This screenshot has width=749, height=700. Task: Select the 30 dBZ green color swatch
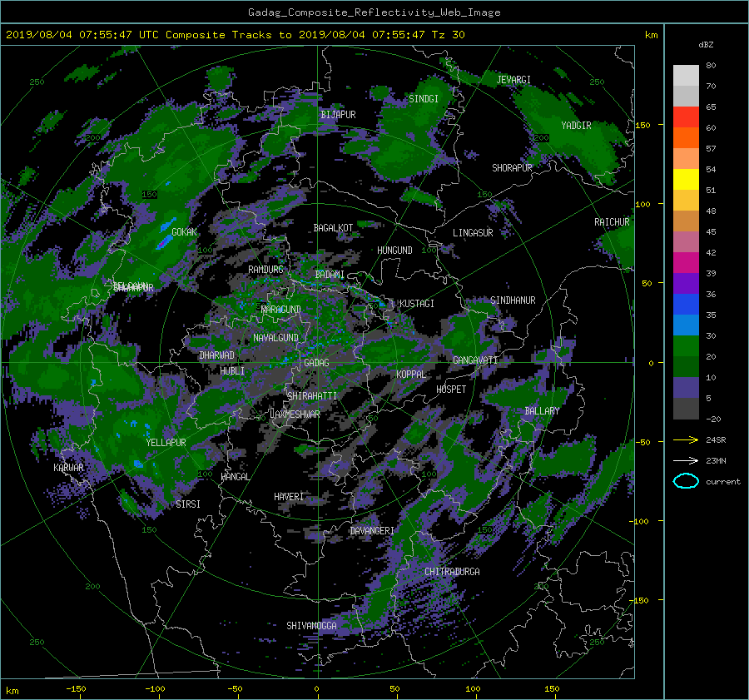tap(686, 345)
